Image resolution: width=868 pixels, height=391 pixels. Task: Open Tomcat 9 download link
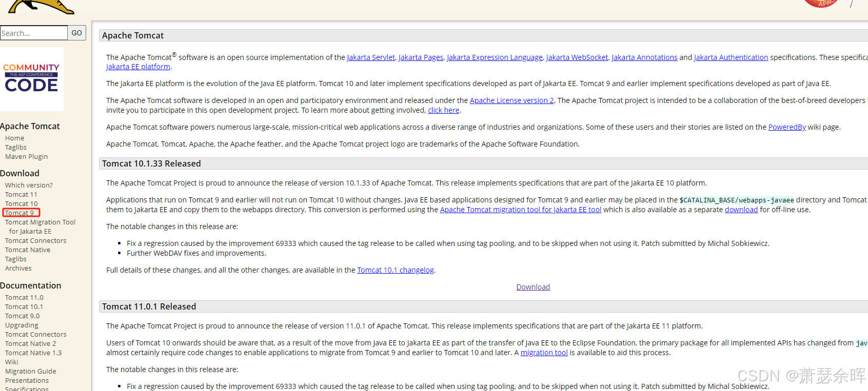pos(19,213)
